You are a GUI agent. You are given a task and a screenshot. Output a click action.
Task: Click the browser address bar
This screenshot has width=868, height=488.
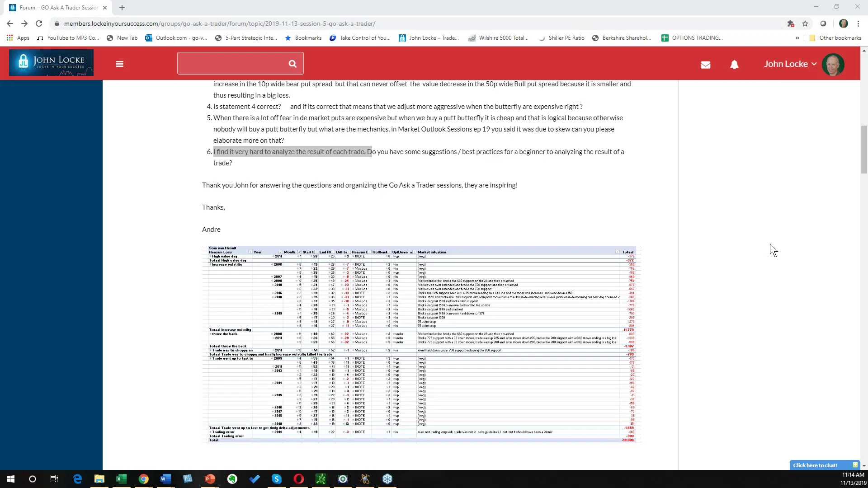416,23
